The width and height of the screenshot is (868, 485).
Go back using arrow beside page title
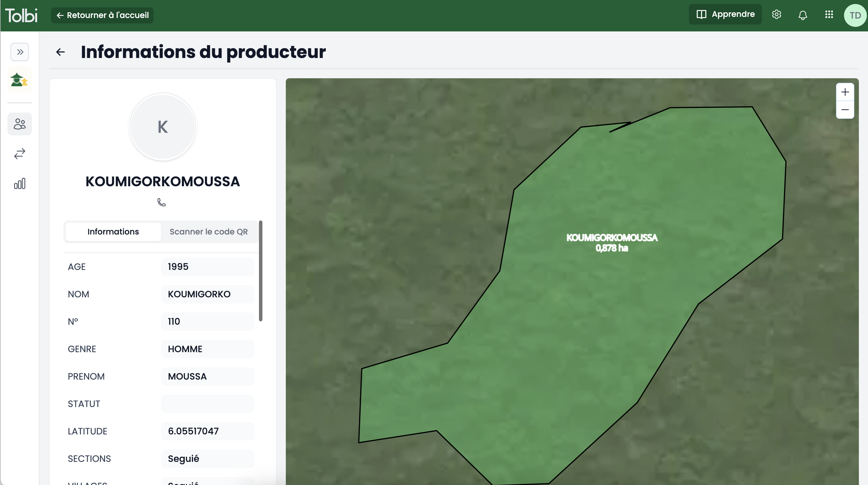click(x=60, y=52)
